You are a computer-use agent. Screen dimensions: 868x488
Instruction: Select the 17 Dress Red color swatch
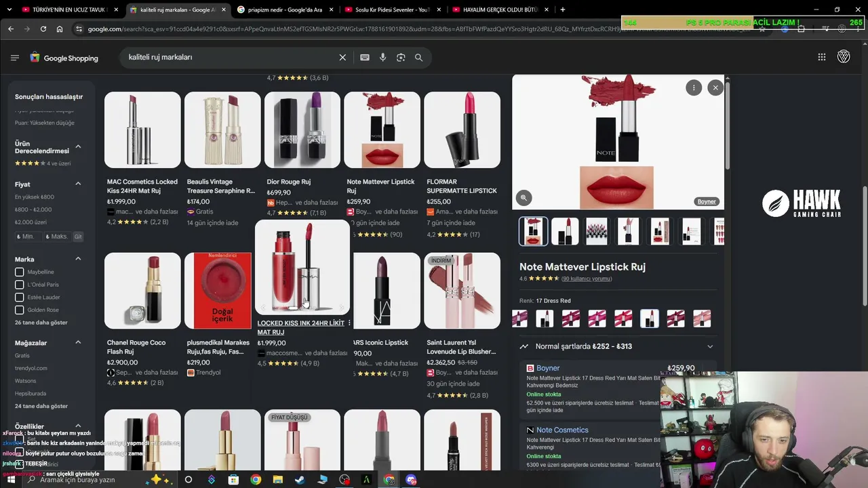650,318
